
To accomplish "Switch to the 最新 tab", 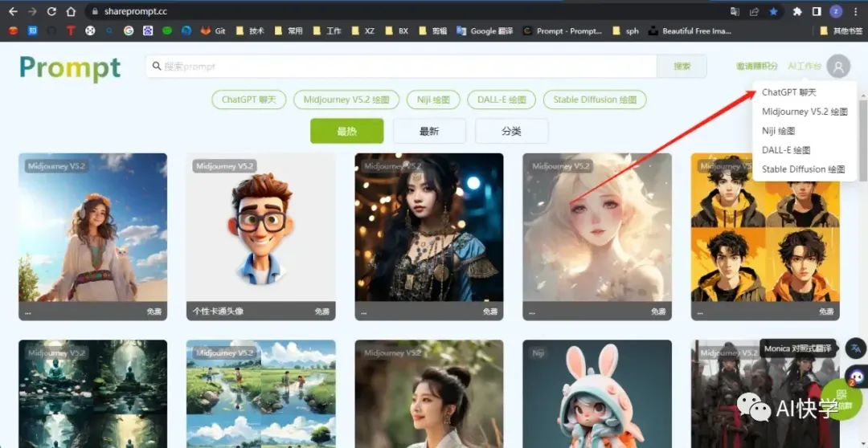I will click(x=429, y=131).
